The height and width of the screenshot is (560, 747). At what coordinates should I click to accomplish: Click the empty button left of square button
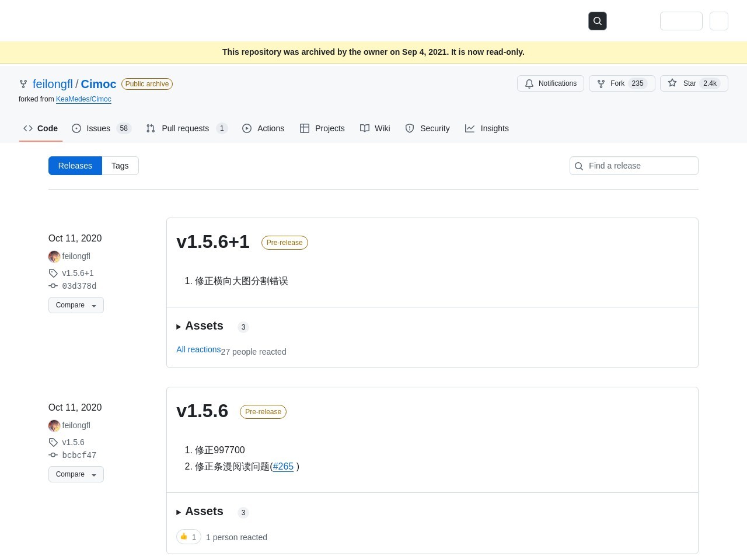click(x=681, y=21)
